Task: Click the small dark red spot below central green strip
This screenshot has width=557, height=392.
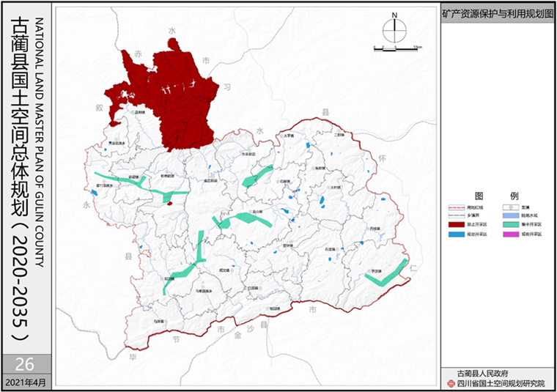Action: 169,203
